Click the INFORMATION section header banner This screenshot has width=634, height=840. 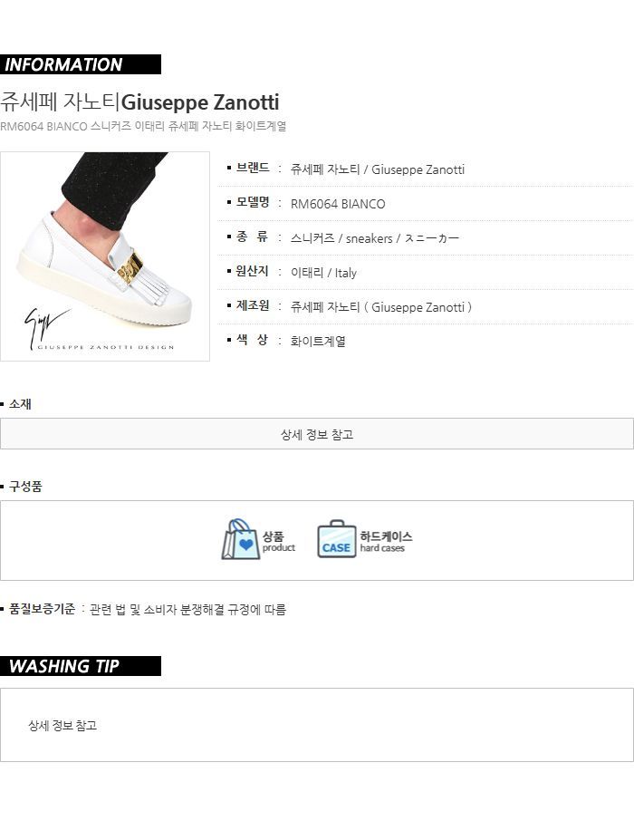[x=81, y=64]
